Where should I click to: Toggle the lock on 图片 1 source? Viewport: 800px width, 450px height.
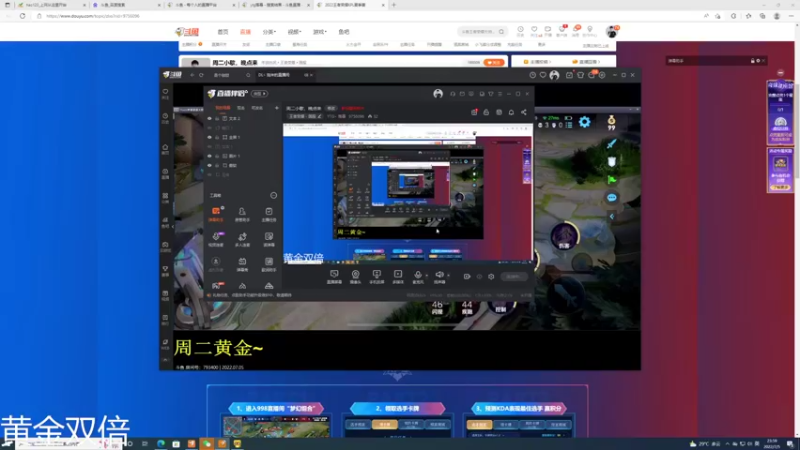tap(217, 156)
